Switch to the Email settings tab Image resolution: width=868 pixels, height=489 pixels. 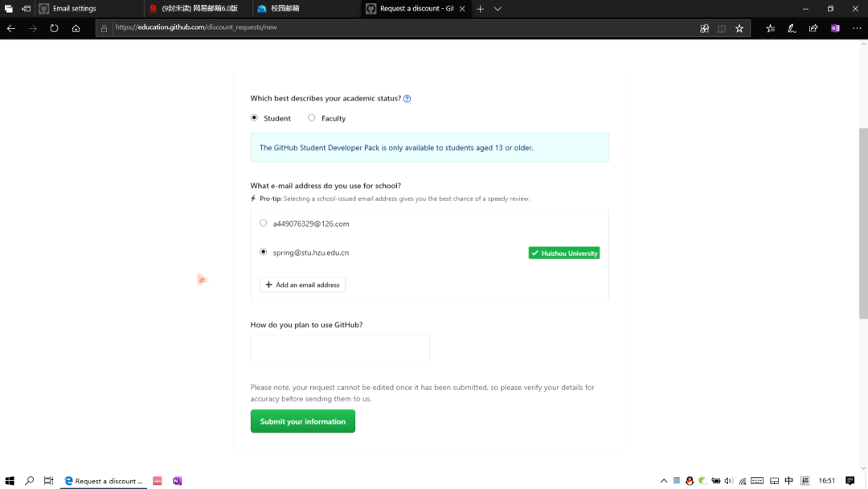tap(90, 8)
